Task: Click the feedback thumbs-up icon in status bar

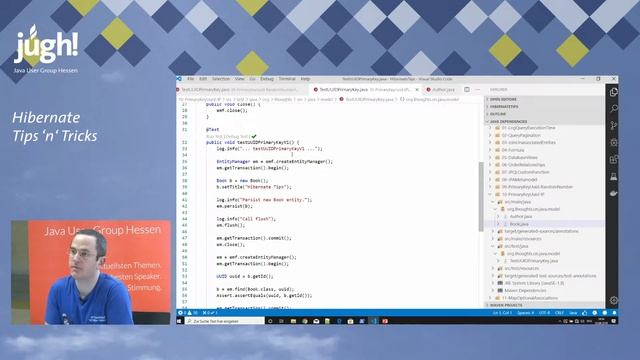Action: 584,313
